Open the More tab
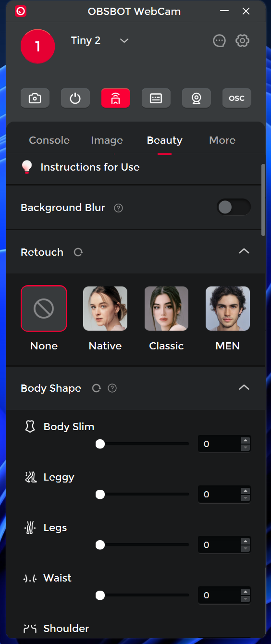271x644 pixels. click(x=222, y=140)
